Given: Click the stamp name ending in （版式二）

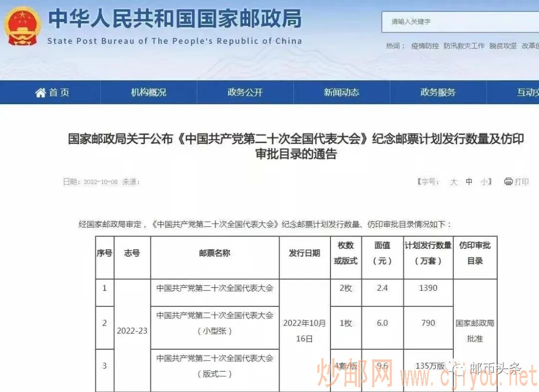Looking at the screenshot, I should 215,366.
